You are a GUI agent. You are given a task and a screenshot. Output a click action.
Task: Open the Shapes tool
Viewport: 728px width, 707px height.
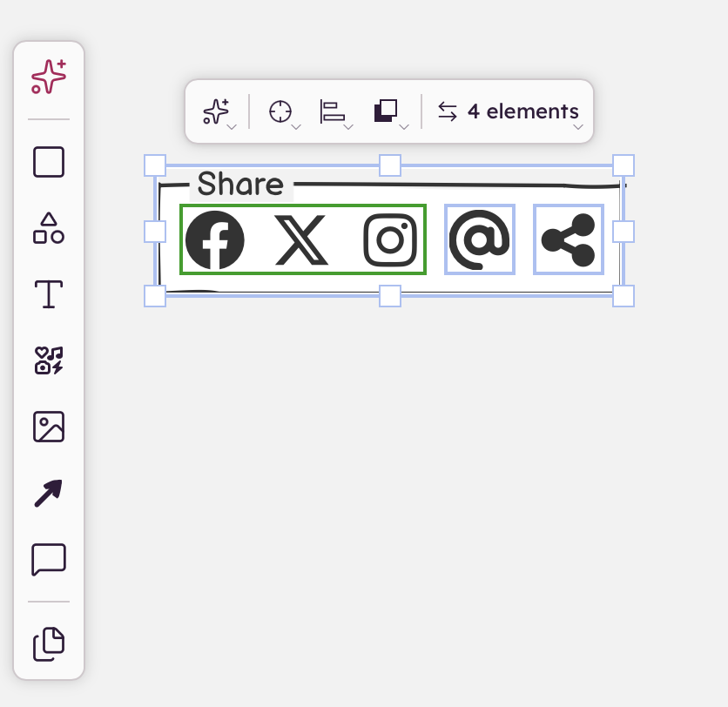(49, 228)
